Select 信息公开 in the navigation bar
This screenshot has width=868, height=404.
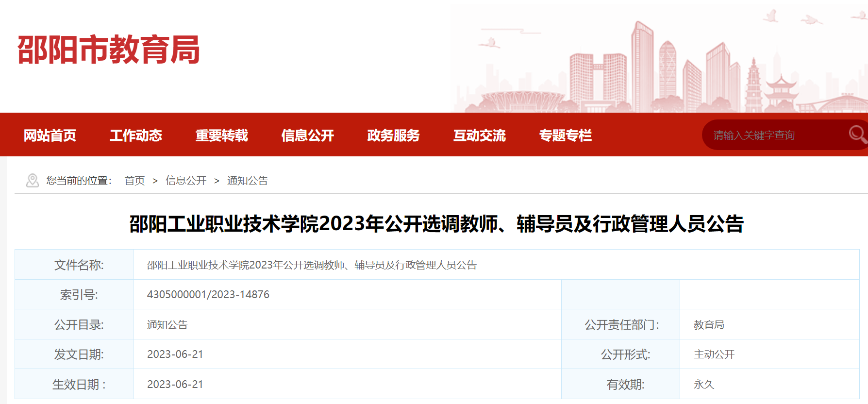[x=308, y=135]
